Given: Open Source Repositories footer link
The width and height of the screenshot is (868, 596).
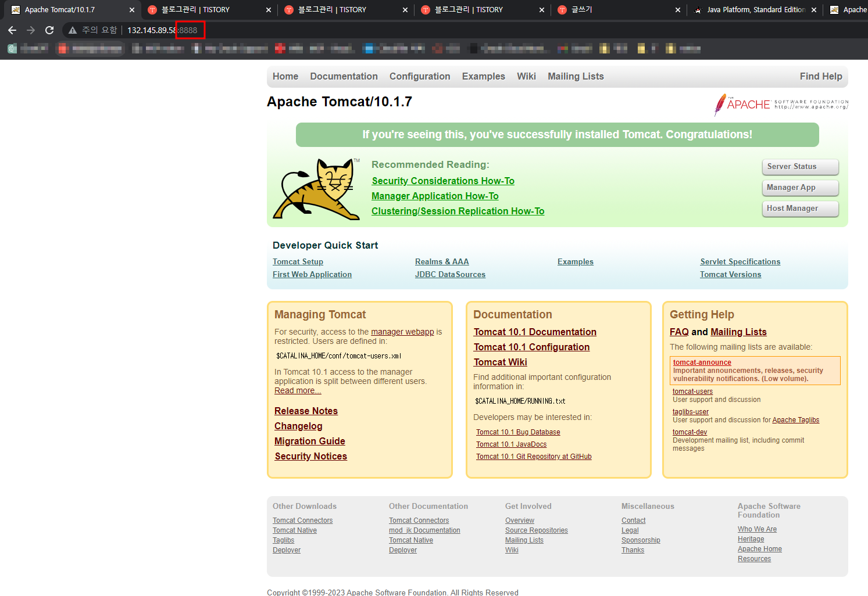Looking at the screenshot, I should coord(537,530).
